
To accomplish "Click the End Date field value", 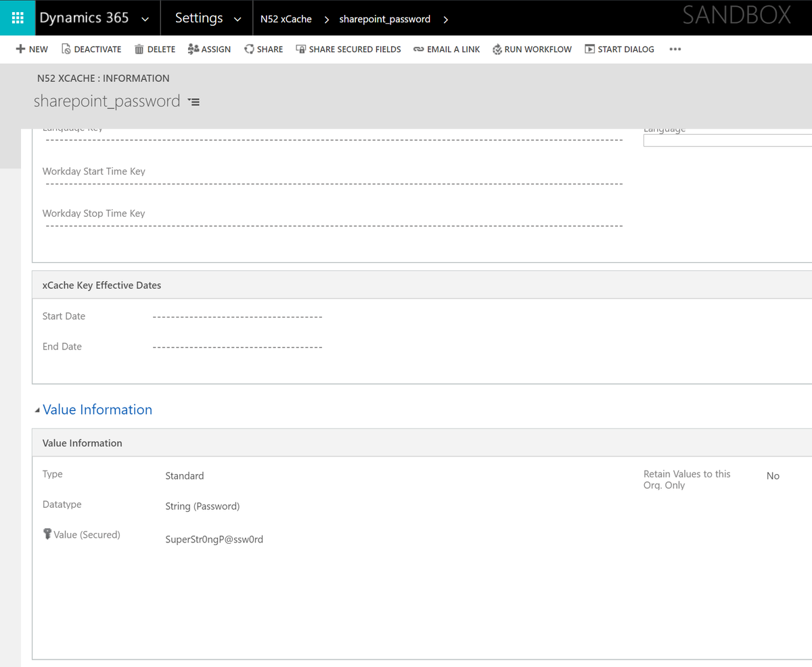I will pos(238,347).
